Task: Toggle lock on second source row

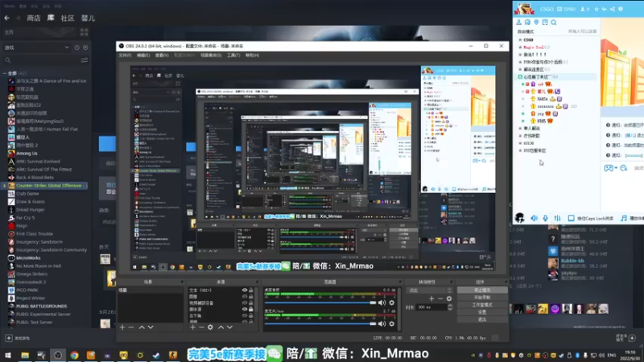Action: (251, 296)
